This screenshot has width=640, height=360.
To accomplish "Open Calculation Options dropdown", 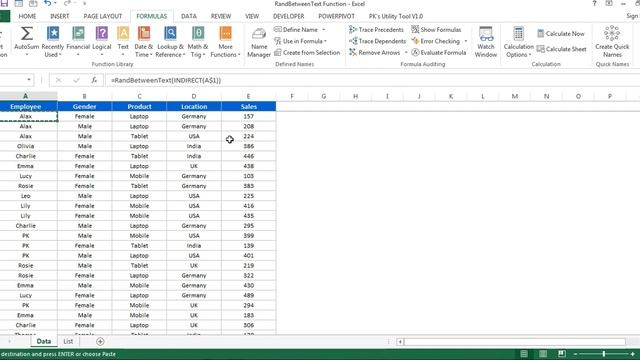I will coord(518,42).
